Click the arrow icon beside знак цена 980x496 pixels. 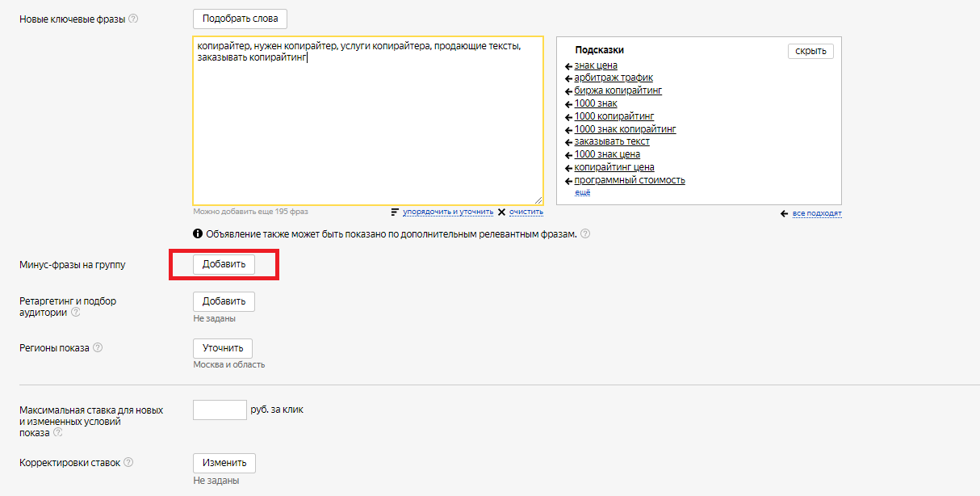[x=568, y=66]
